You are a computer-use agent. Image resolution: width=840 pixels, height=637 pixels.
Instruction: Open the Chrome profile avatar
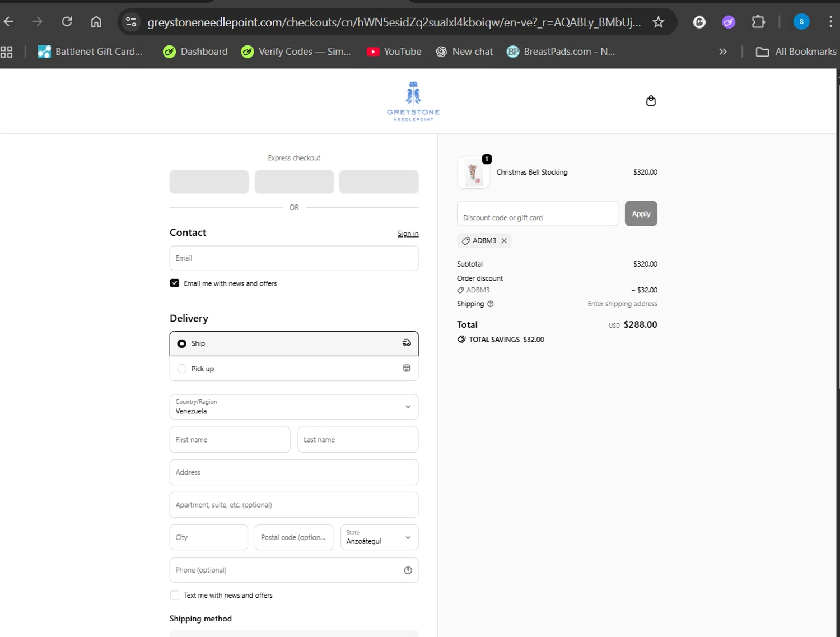pos(801,22)
